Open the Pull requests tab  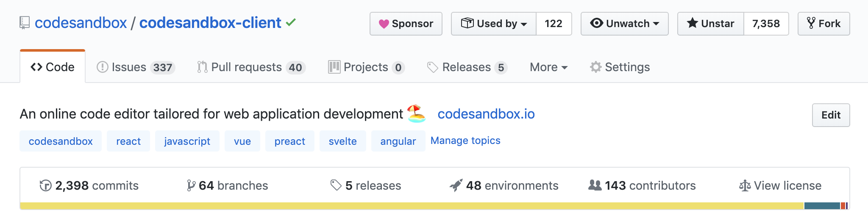pos(251,67)
